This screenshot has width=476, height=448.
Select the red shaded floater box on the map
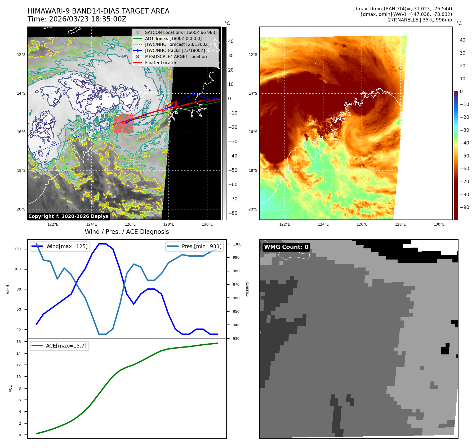pyautogui.click(x=124, y=123)
